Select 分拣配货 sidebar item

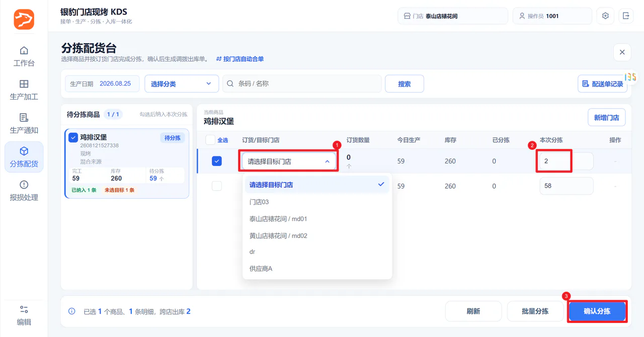coord(24,157)
